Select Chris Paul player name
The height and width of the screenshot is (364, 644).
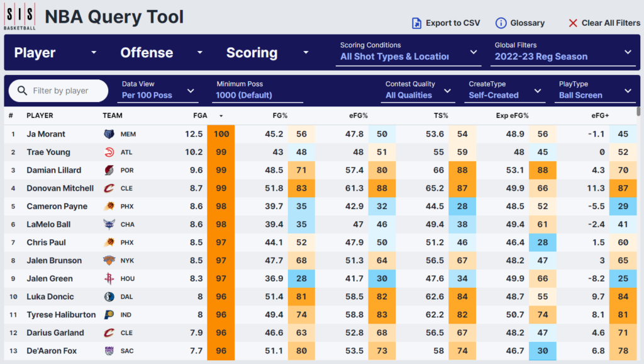[x=46, y=242]
